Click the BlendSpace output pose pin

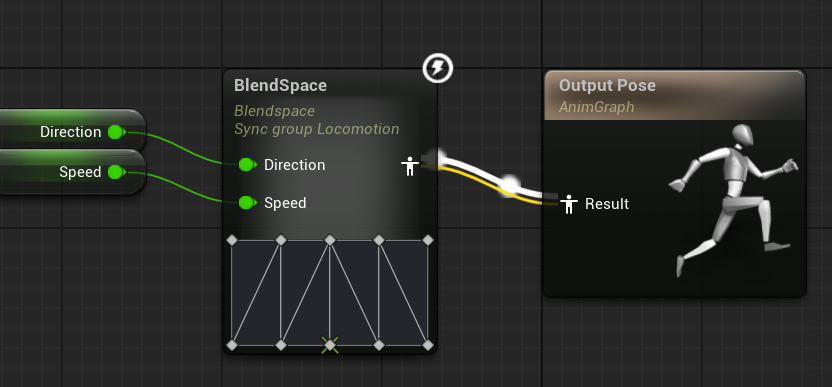(x=409, y=166)
